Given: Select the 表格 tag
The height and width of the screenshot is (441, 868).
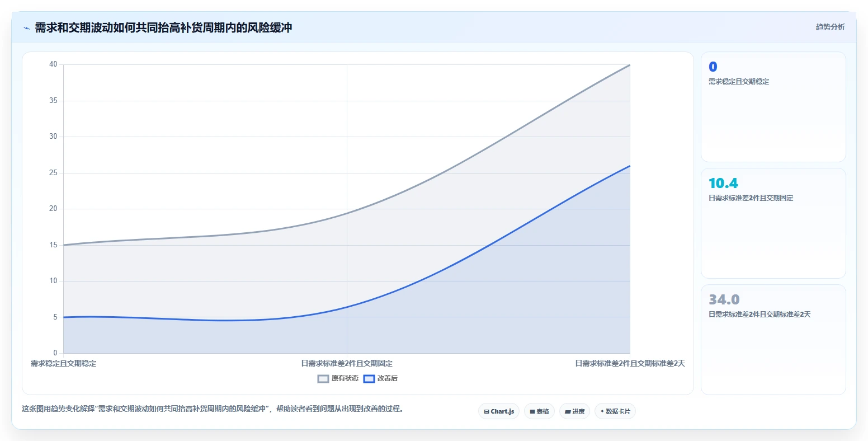Looking at the screenshot, I should (x=539, y=411).
